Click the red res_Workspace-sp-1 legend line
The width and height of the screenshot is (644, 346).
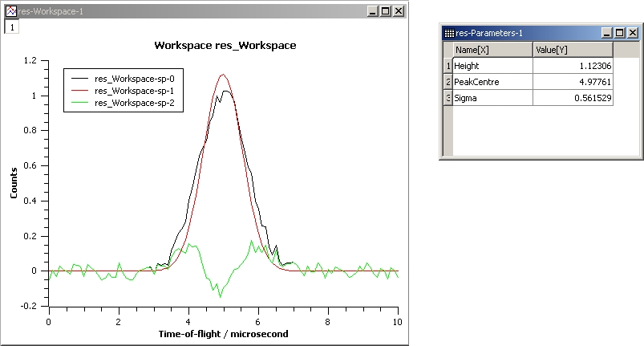point(81,92)
